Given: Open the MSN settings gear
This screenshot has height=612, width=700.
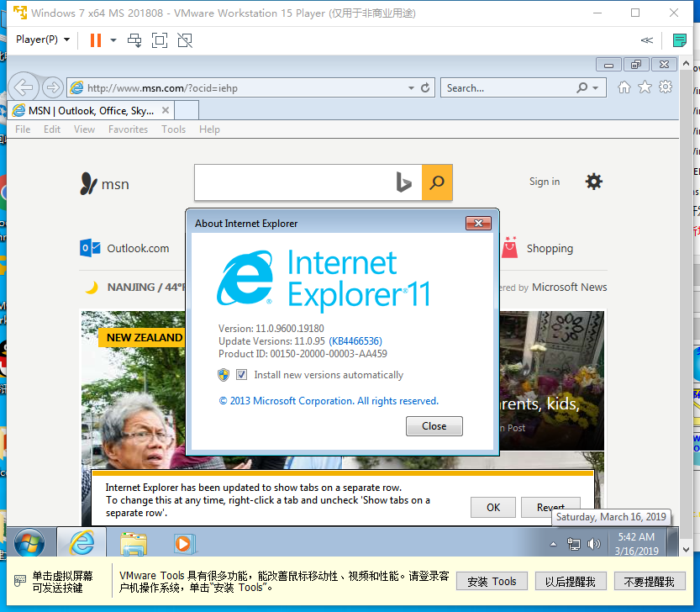Looking at the screenshot, I should pos(594,182).
